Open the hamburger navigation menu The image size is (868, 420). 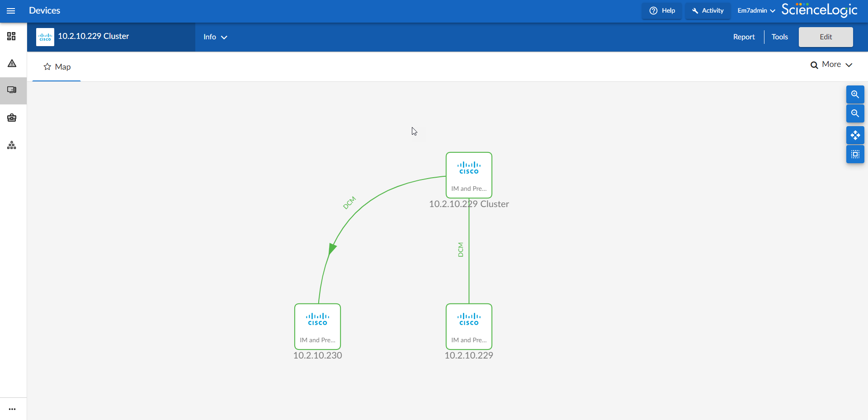11,11
